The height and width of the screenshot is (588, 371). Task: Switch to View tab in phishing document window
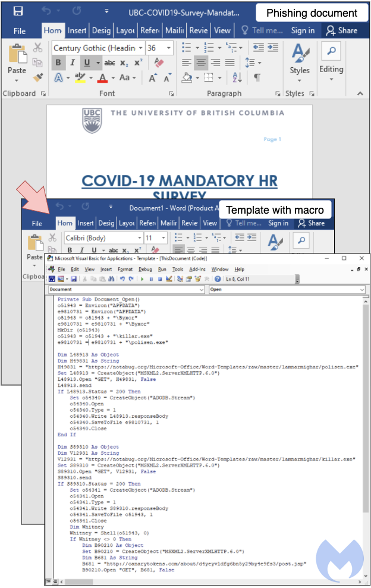[222, 30]
